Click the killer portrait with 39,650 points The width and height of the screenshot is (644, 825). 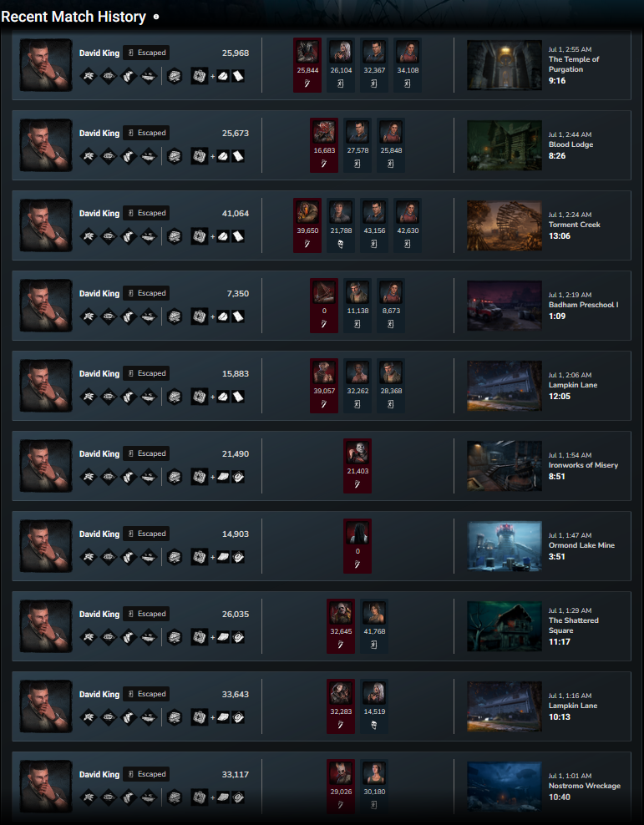point(307,212)
